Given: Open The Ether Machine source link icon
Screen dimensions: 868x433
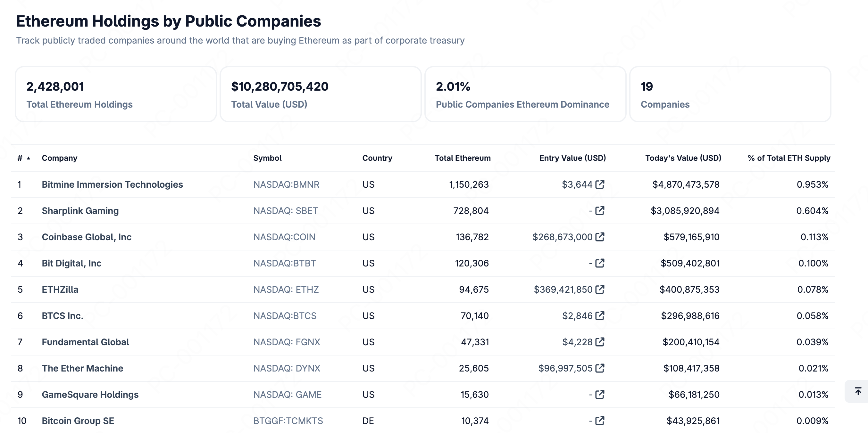Looking at the screenshot, I should click(600, 368).
